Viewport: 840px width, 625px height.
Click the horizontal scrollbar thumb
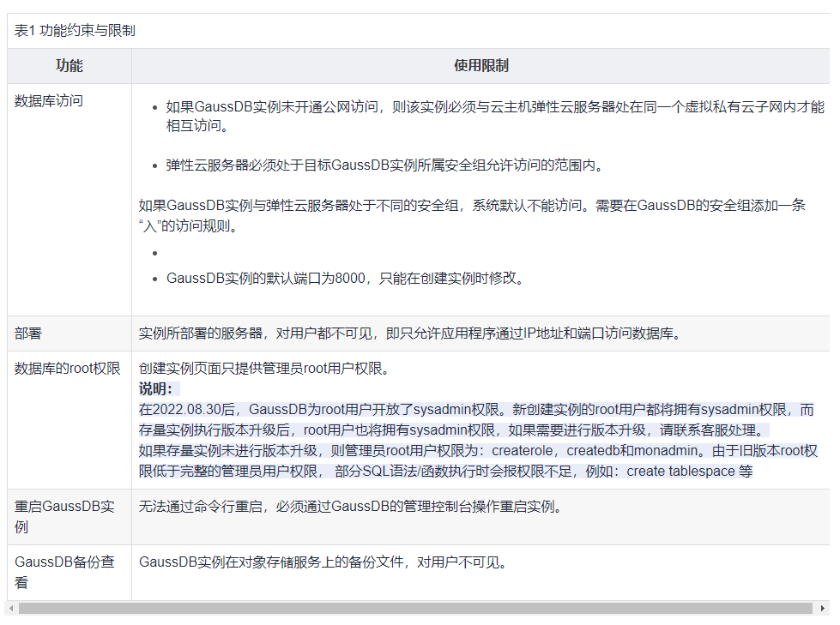click(416, 609)
